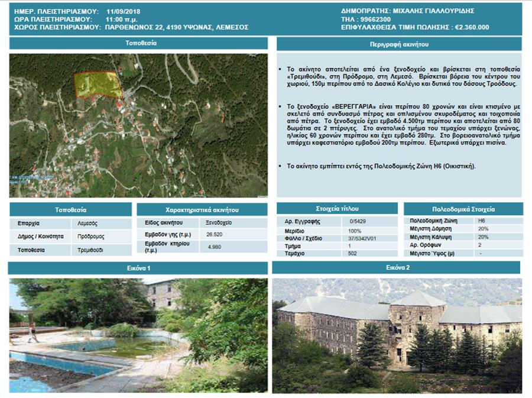Click the Μέγιστη Κάλυψη label
532x398 pixels.
pos(430,237)
